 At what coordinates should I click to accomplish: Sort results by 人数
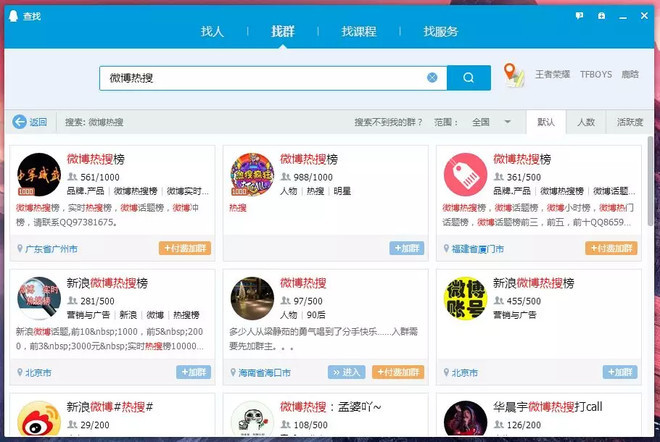click(x=586, y=122)
